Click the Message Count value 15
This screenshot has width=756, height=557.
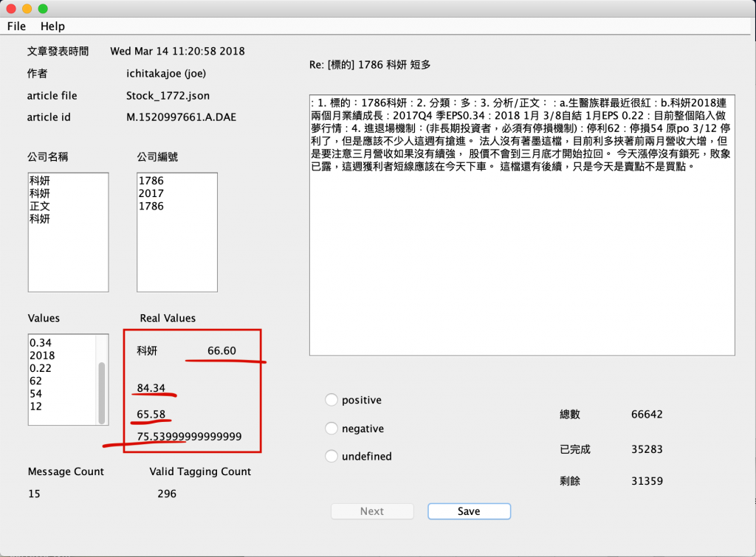point(34,494)
